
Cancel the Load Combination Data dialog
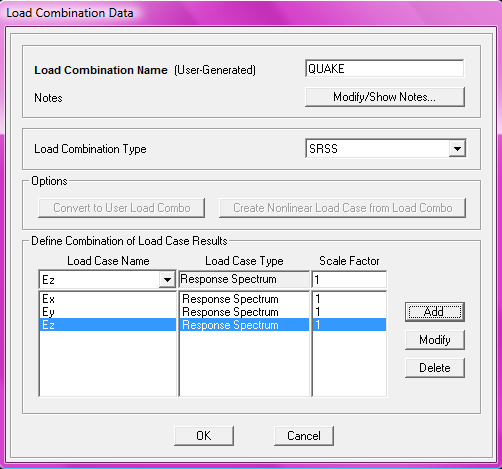(304, 436)
